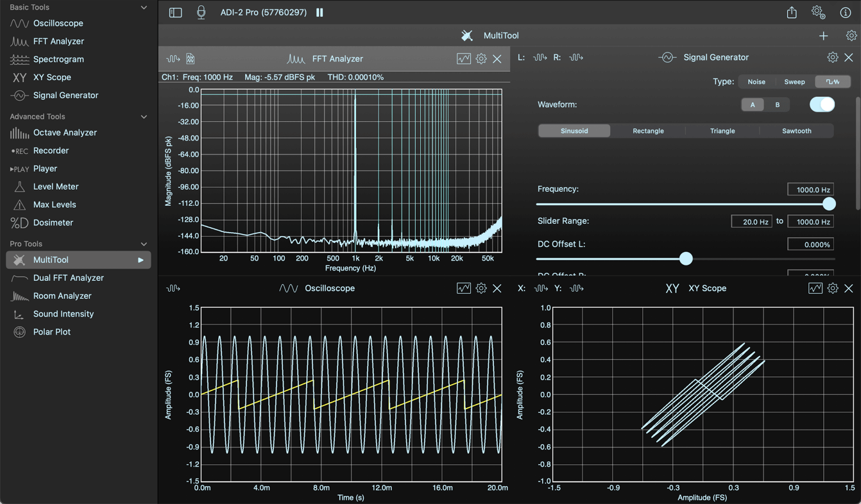Open FFT Analyzer channel input icon
861x504 pixels.
click(x=173, y=58)
